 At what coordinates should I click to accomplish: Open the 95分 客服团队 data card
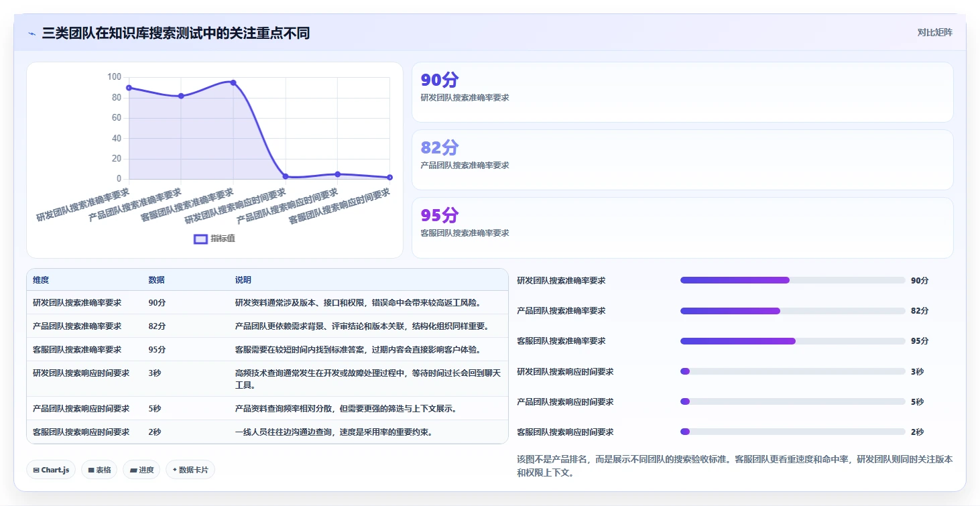tap(682, 228)
